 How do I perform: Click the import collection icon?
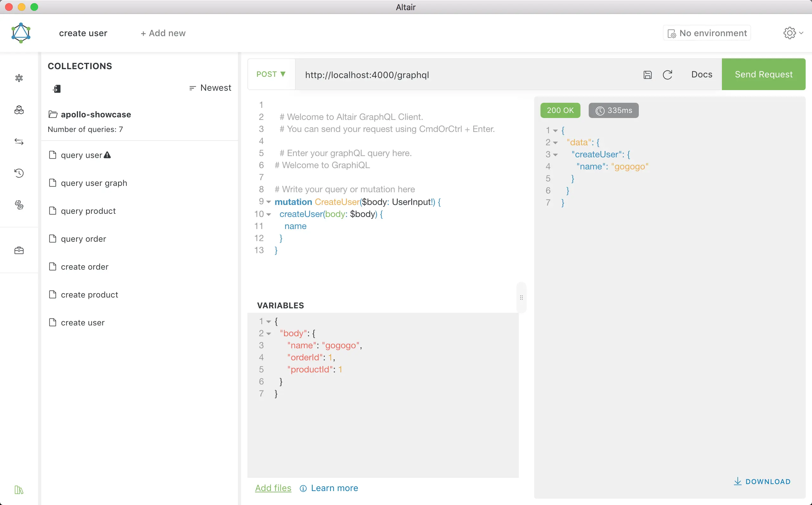click(x=57, y=89)
